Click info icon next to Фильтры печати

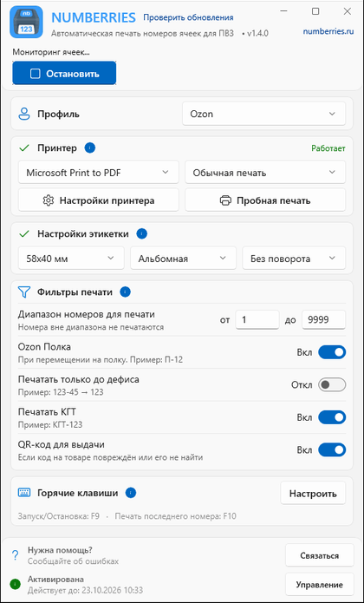pyautogui.click(x=125, y=292)
